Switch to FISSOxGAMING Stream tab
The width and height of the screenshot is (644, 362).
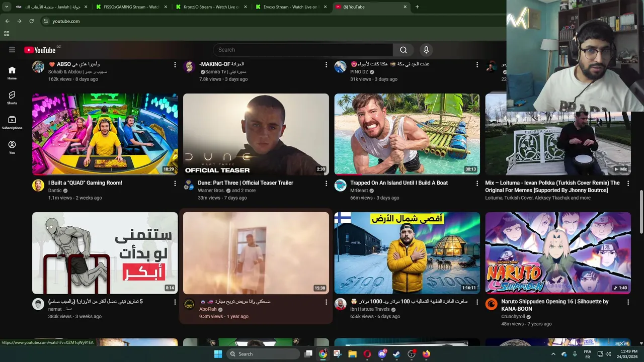click(132, 7)
